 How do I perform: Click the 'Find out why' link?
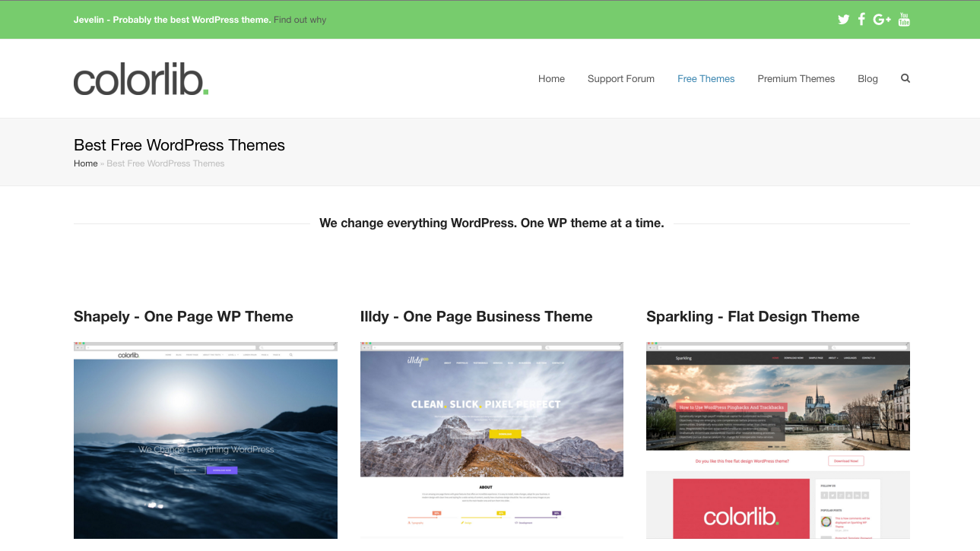pyautogui.click(x=300, y=20)
